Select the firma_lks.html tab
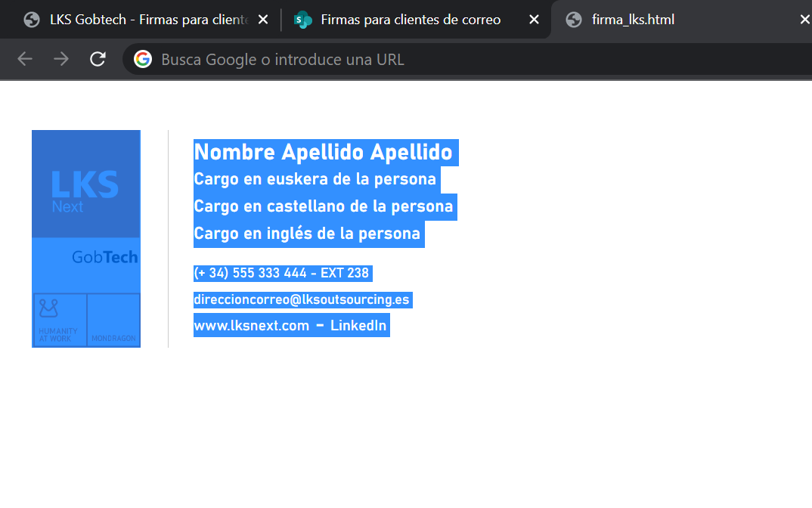812x508 pixels. [x=633, y=20]
